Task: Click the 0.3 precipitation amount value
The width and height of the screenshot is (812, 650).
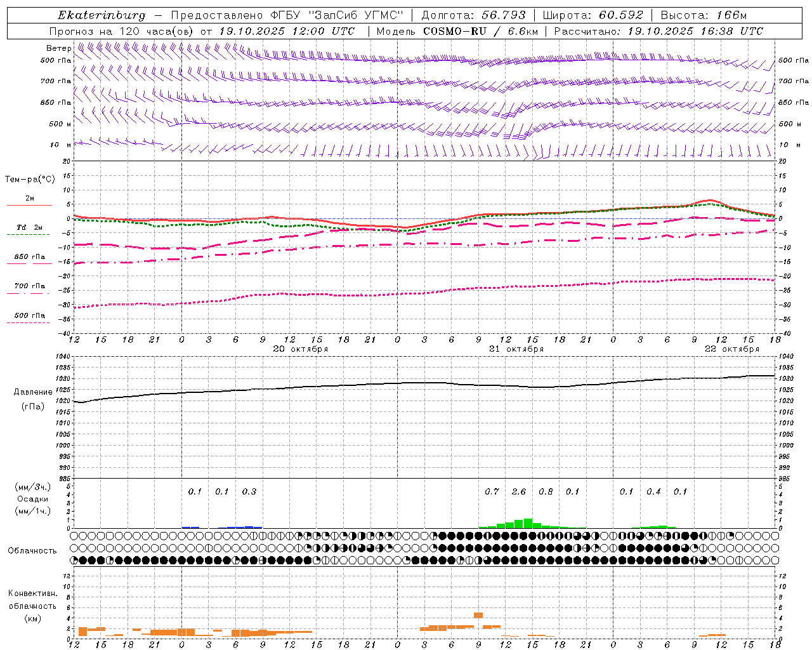Action: pos(249,491)
